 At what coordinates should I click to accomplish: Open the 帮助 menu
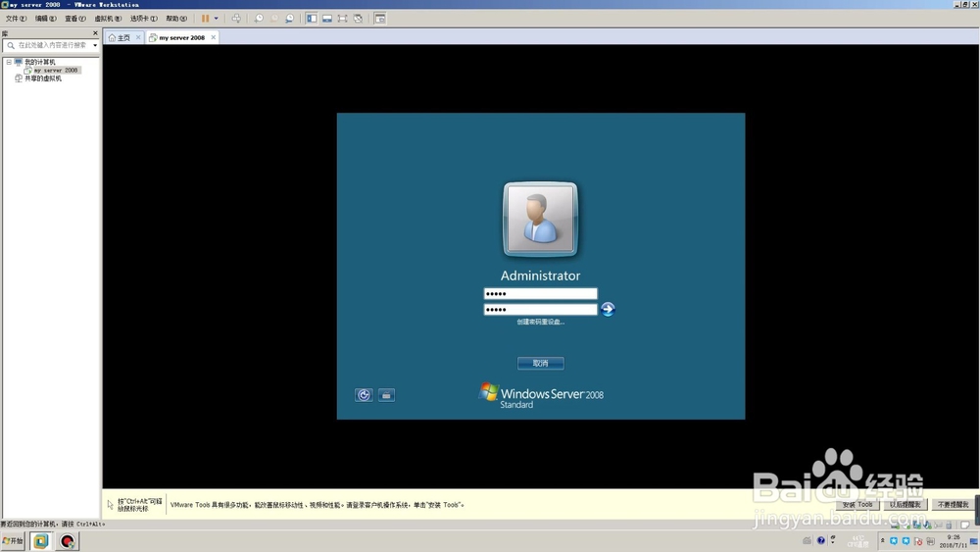(176, 18)
